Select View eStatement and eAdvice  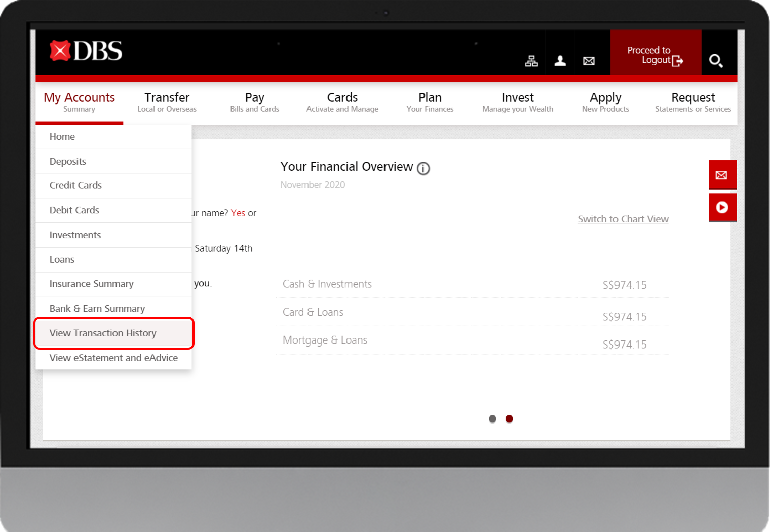113,358
